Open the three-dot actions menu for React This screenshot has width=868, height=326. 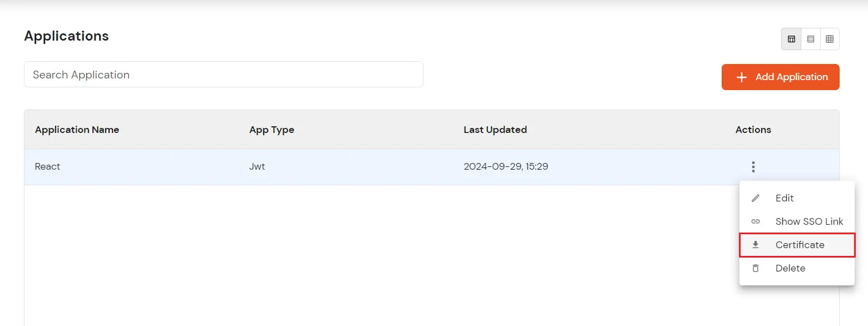click(x=753, y=166)
